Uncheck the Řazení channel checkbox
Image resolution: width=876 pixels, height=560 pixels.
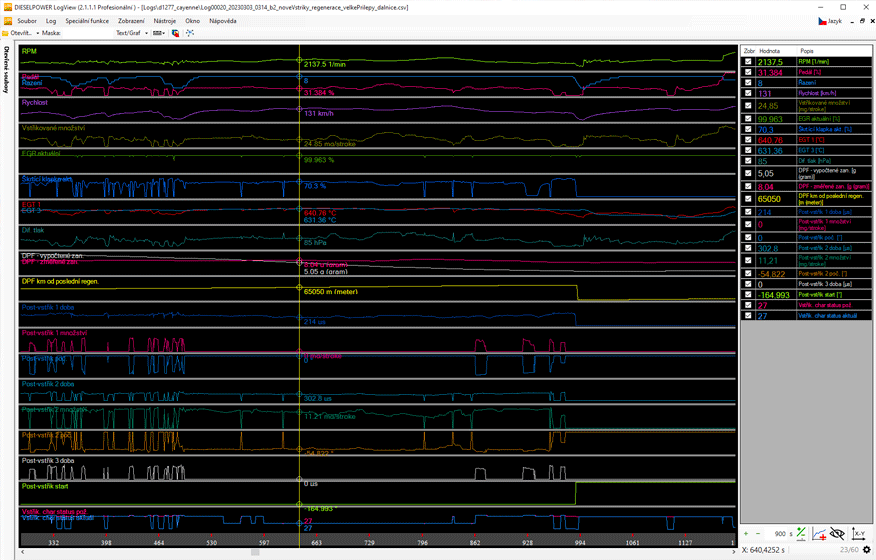tap(748, 82)
